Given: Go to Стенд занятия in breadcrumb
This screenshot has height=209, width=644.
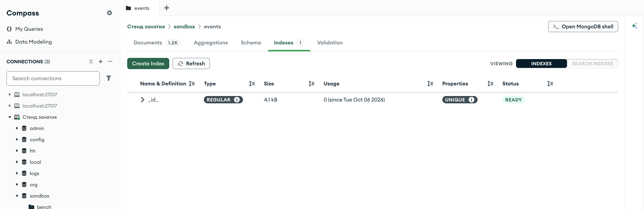Looking at the screenshot, I should (146, 27).
